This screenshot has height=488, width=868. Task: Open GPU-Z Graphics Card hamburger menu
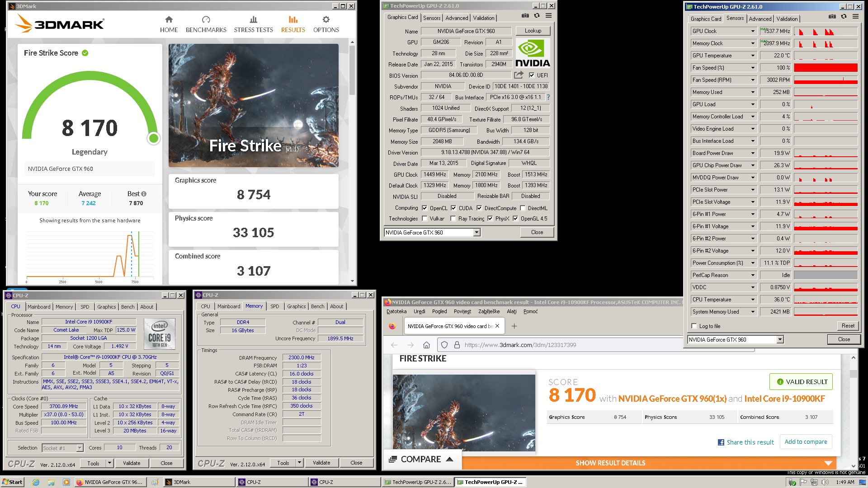[548, 16]
